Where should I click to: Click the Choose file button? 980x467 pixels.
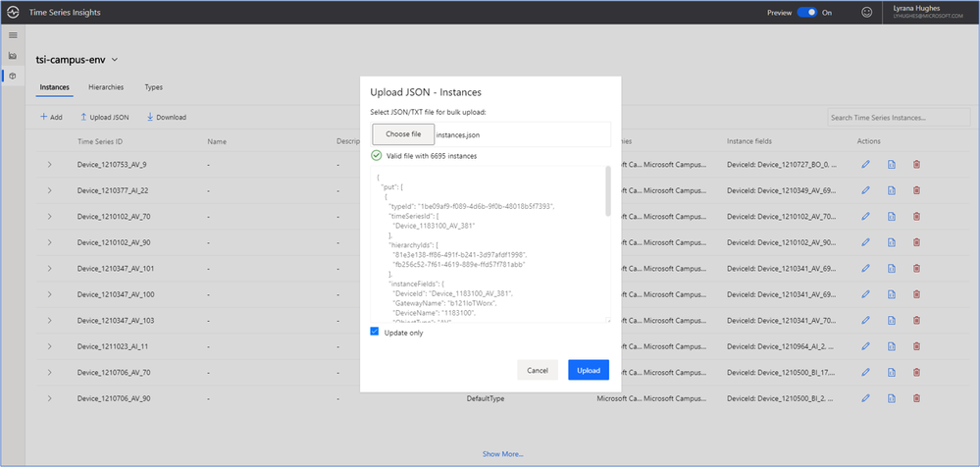click(403, 133)
